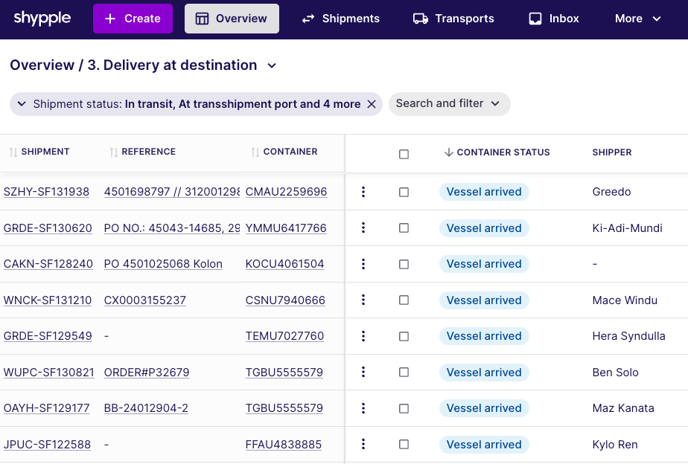Open shipment JPUC-SF122588
The image size is (688, 464).
click(47, 445)
